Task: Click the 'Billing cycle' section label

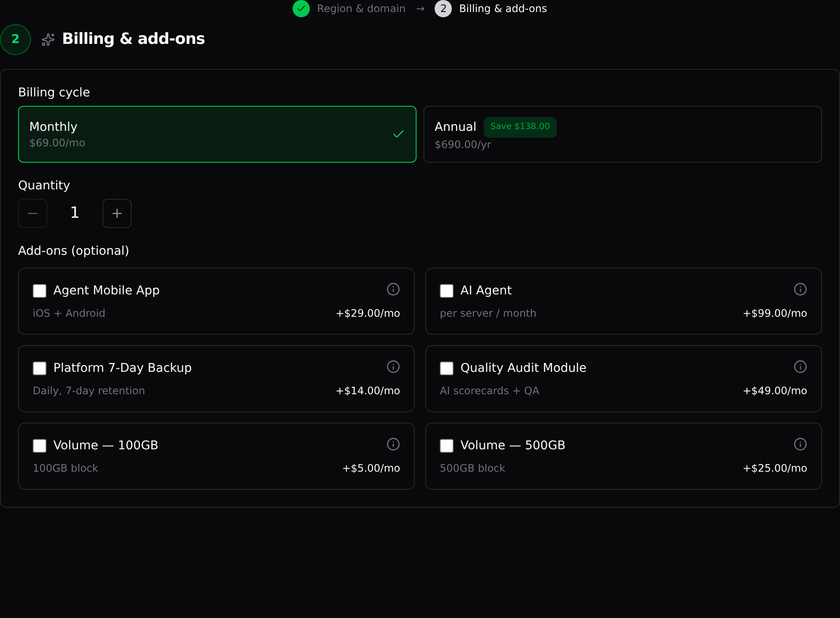Action: pos(54,93)
